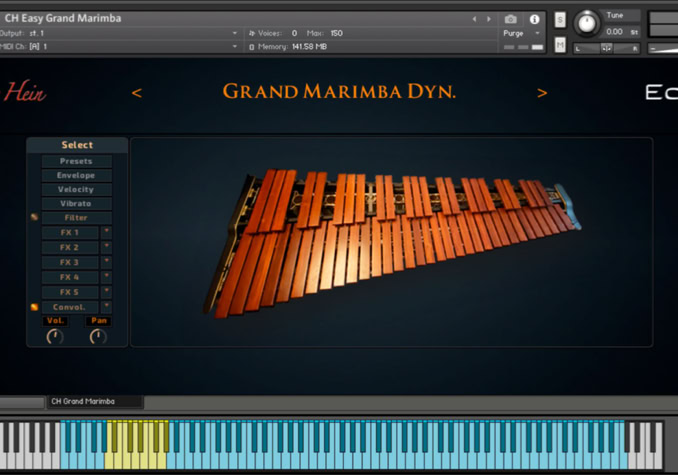Open the FX 1 effect selector arrow
The width and height of the screenshot is (678, 475).
[x=107, y=232]
